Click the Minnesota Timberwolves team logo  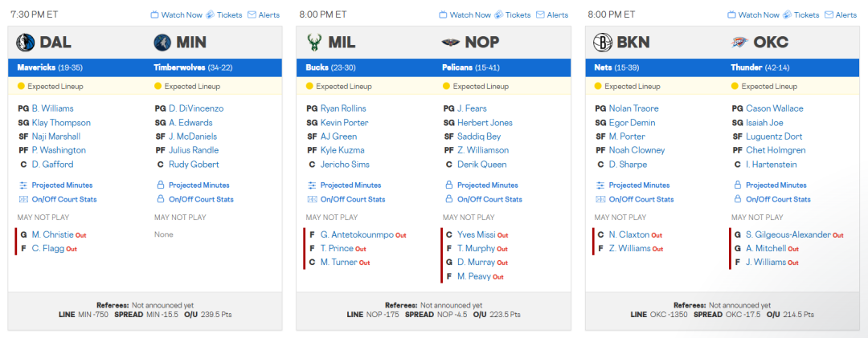pyautogui.click(x=162, y=43)
